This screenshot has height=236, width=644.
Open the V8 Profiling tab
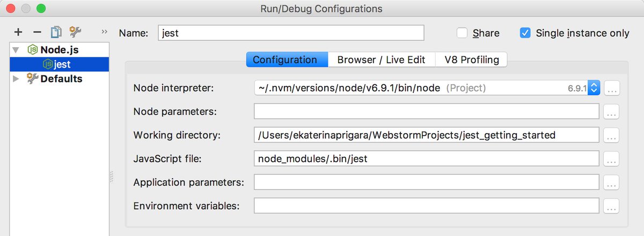tap(472, 60)
